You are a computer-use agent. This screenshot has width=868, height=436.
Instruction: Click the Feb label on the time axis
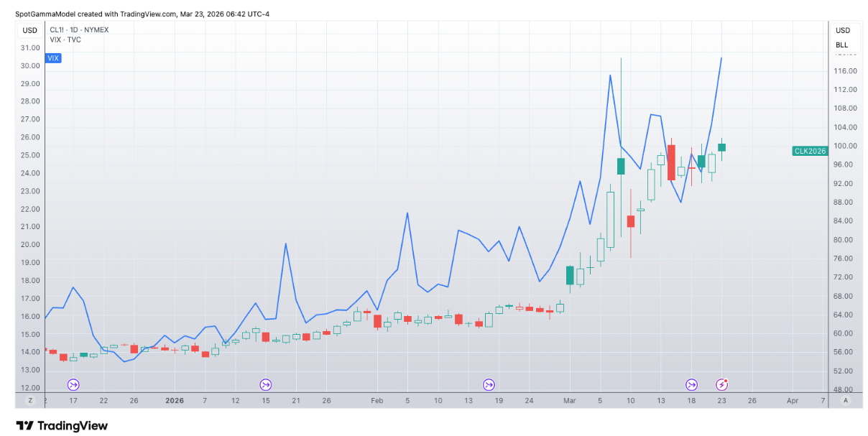pos(377,400)
